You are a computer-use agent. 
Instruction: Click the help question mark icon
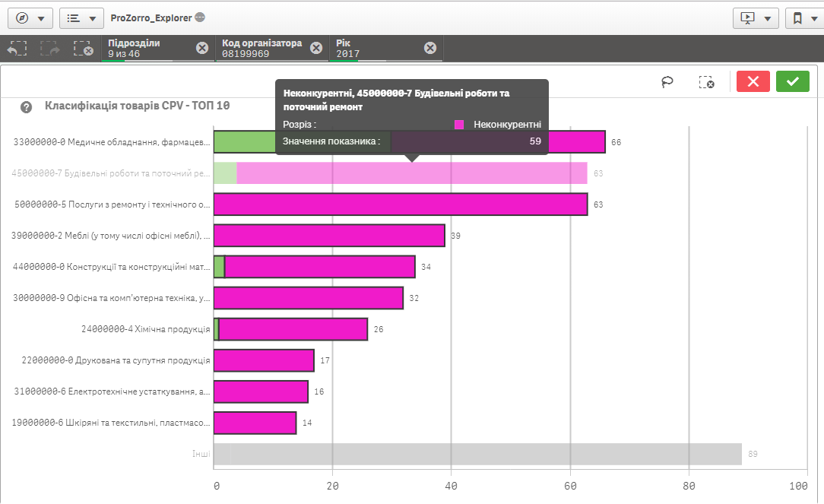pyautogui.click(x=27, y=107)
